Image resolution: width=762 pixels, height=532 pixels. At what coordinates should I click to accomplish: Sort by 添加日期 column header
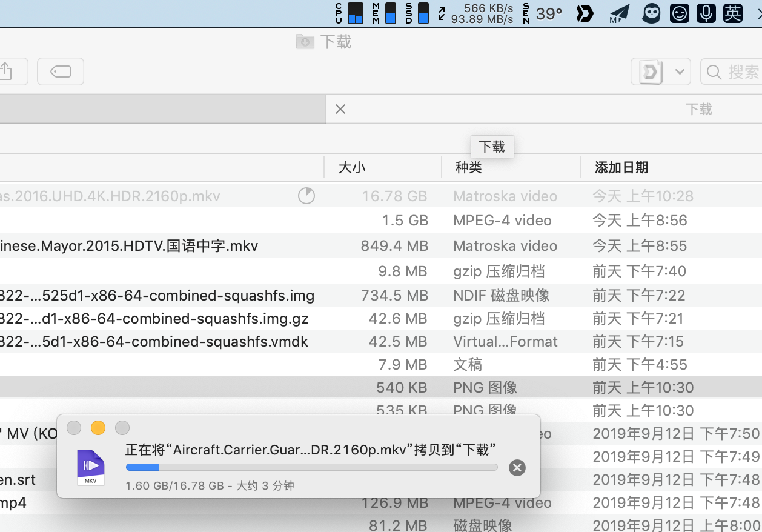coord(621,167)
